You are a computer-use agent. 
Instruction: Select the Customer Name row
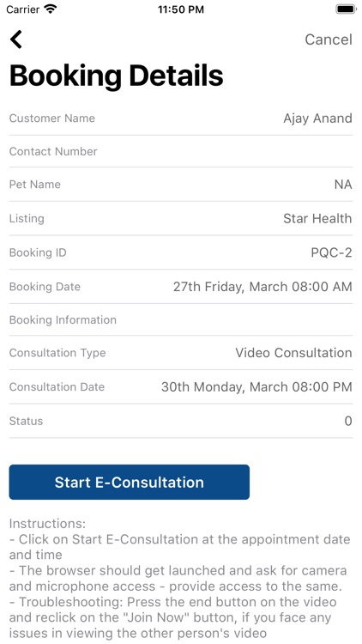[181, 118]
